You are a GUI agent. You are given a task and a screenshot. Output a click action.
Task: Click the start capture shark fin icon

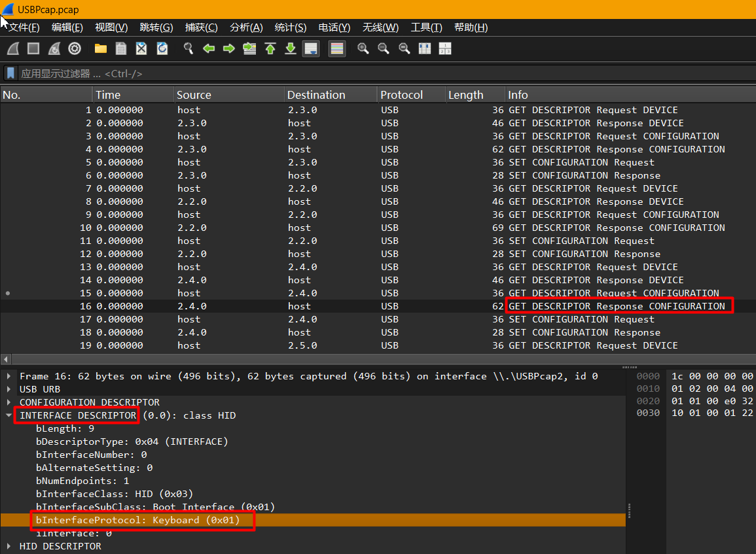click(13, 49)
